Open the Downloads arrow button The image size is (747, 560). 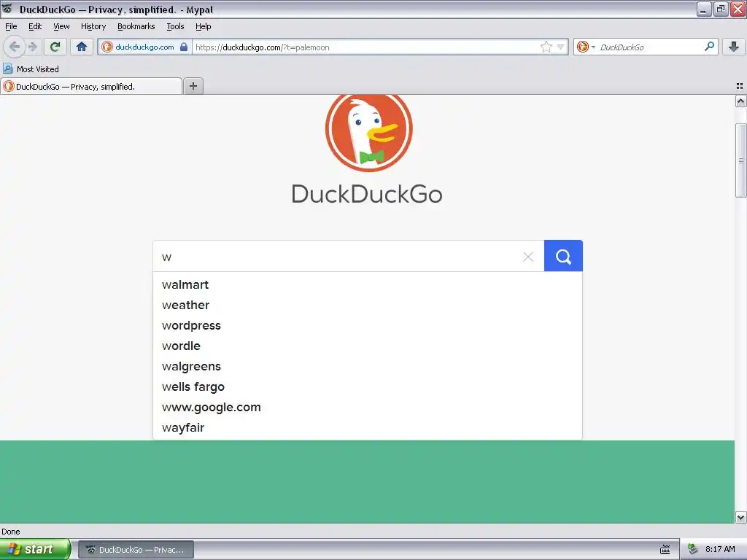[734, 47]
